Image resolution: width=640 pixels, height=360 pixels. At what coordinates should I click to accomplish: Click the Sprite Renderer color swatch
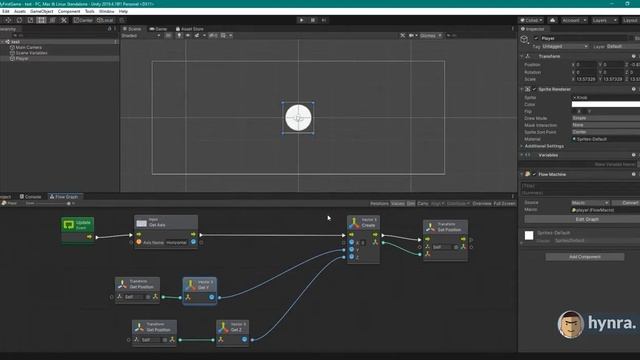tap(606, 104)
